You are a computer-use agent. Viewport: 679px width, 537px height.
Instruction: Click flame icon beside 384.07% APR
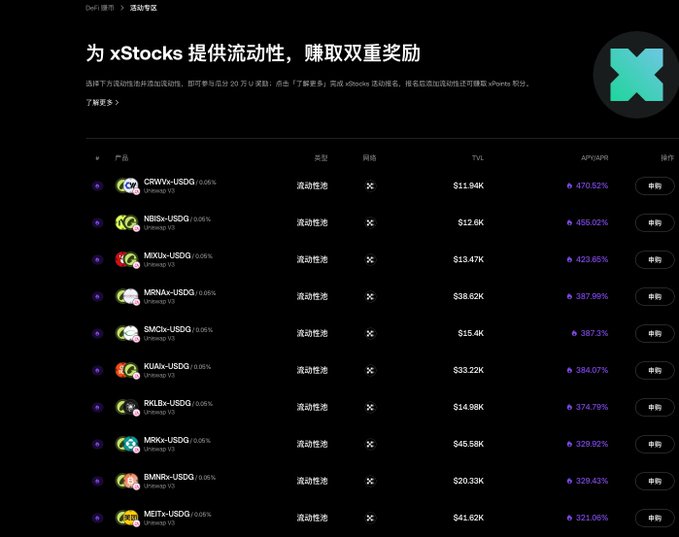pyautogui.click(x=569, y=370)
